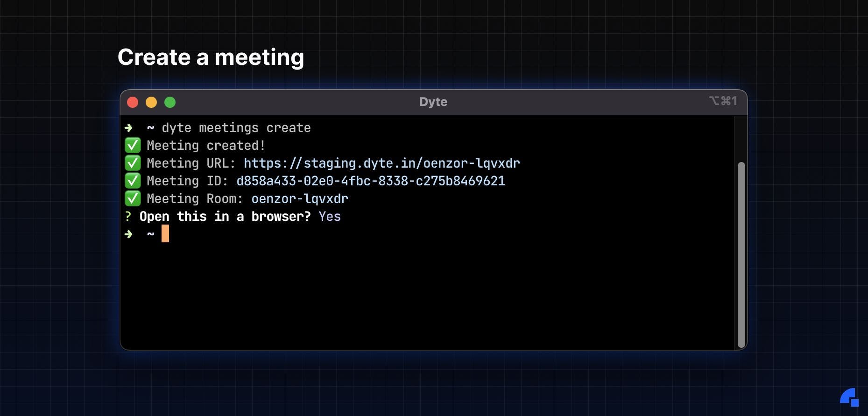Click the terminal's vertical scrollbar thumb
Viewport: 868px width, 416px height.
pos(741,255)
